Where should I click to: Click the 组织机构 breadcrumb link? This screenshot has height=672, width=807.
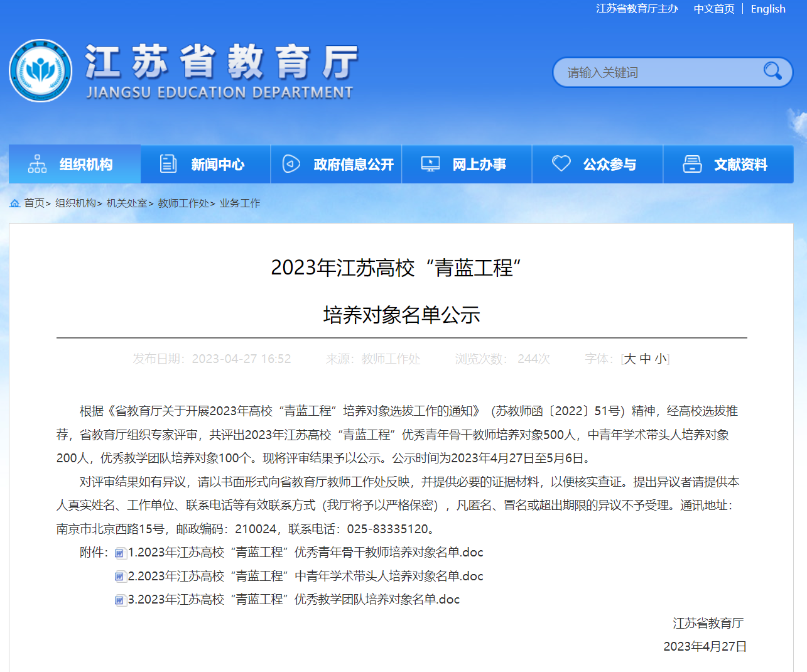pyautogui.click(x=75, y=203)
